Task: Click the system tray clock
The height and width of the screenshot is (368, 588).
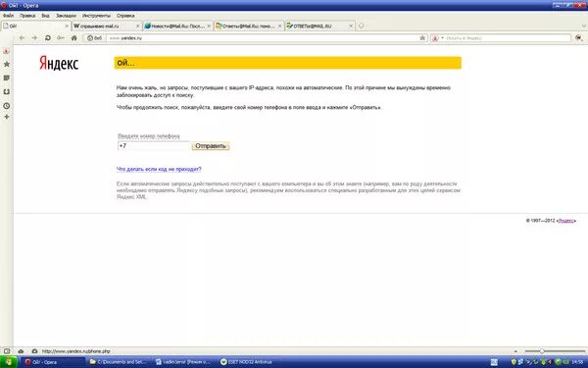Action: 577,362
